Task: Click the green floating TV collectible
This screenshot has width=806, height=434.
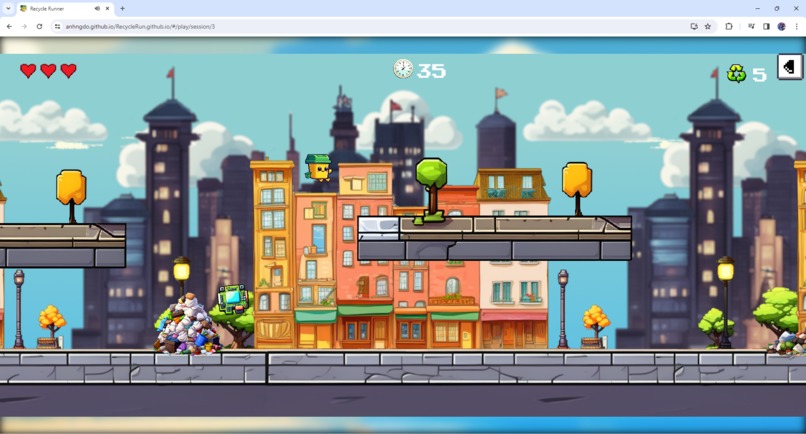Action: (x=233, y=299)
